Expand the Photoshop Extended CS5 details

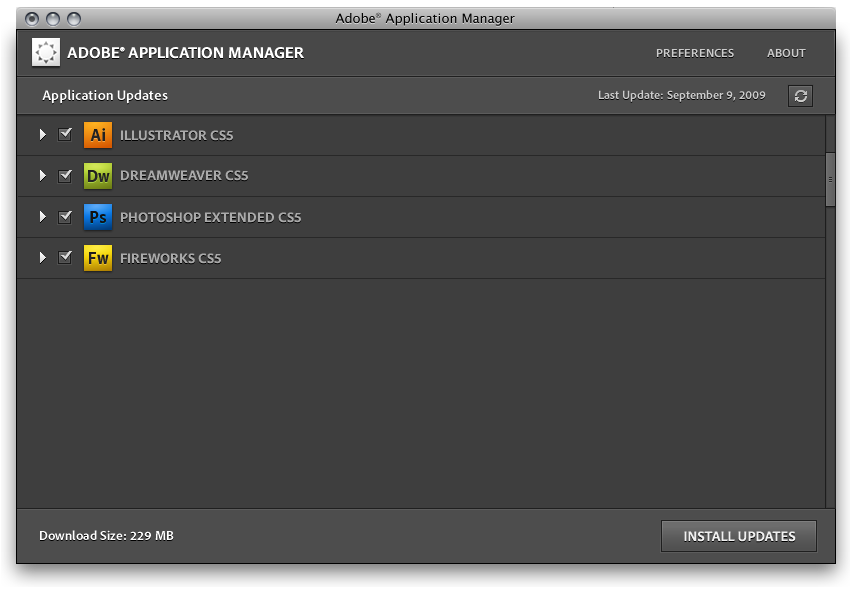coord(43,217)
